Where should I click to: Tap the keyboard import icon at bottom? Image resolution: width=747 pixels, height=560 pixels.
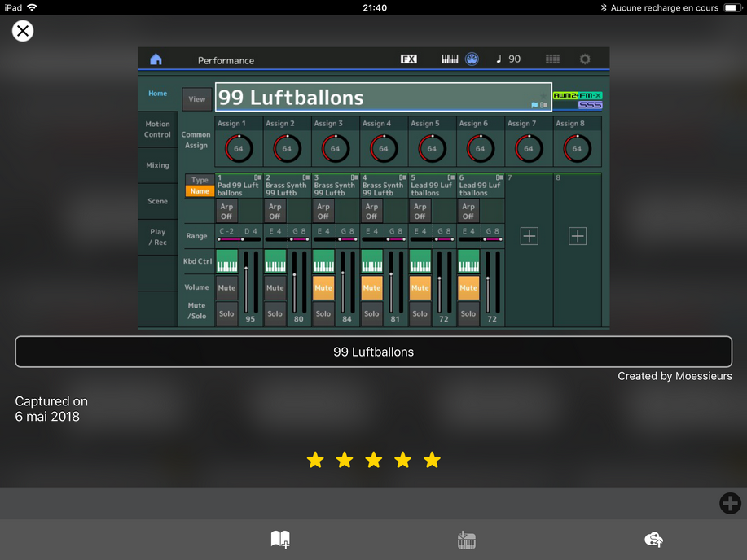pos(466,539)
